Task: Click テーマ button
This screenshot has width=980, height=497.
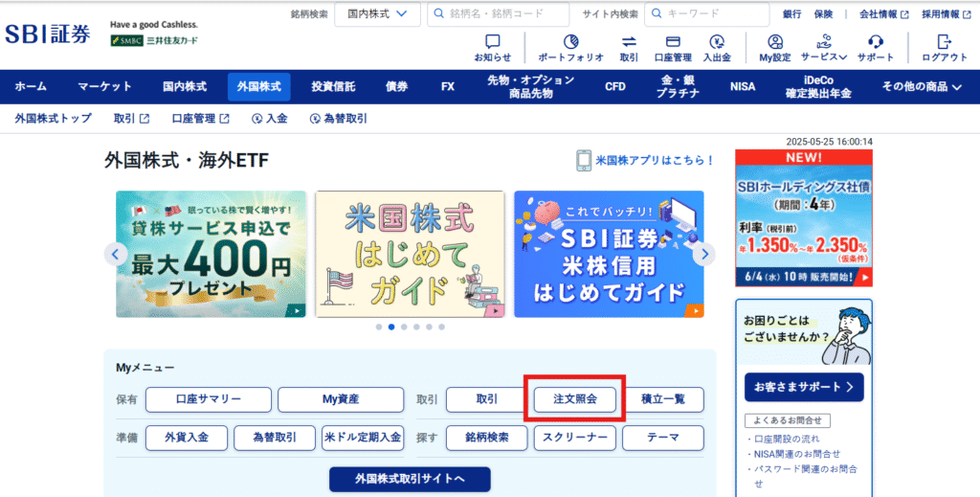Action: click(x=663, y=438)
